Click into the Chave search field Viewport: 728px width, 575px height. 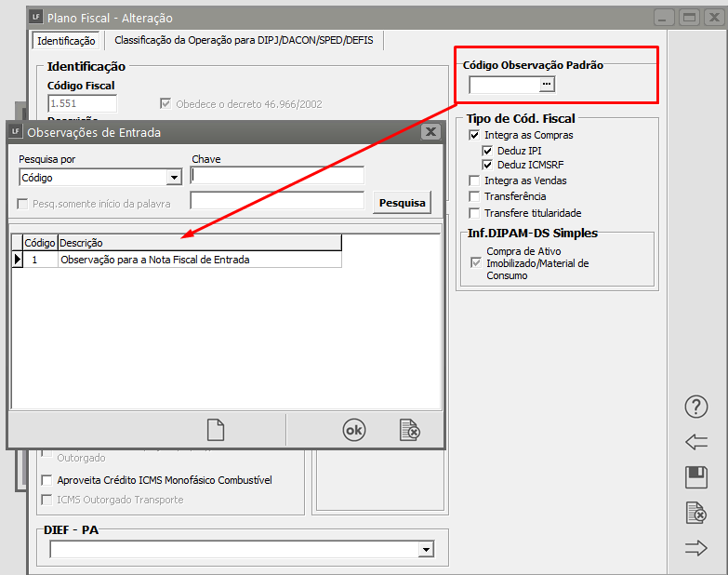pyautogui.click(x=277, y=176)
